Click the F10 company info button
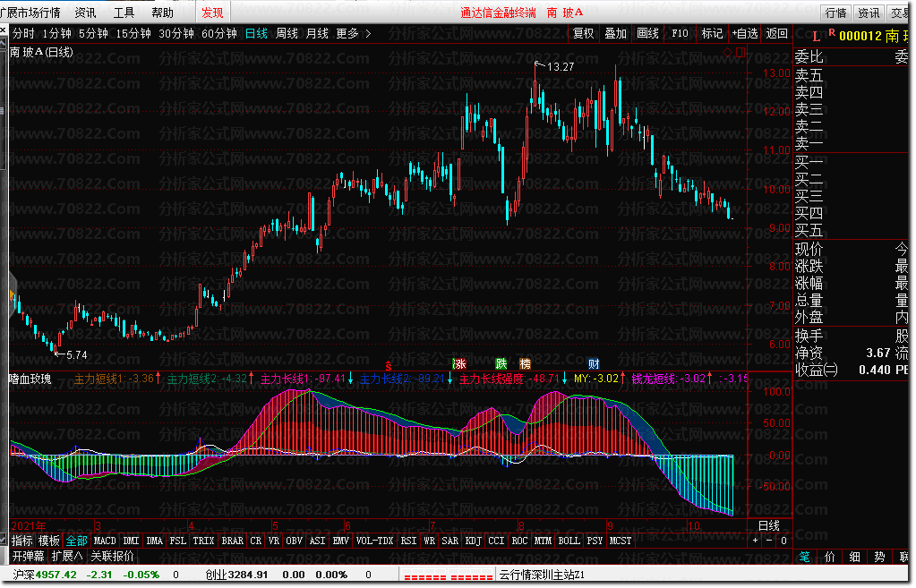The height and width of the screenshot is (588, 916). click(x=680, y=34)
